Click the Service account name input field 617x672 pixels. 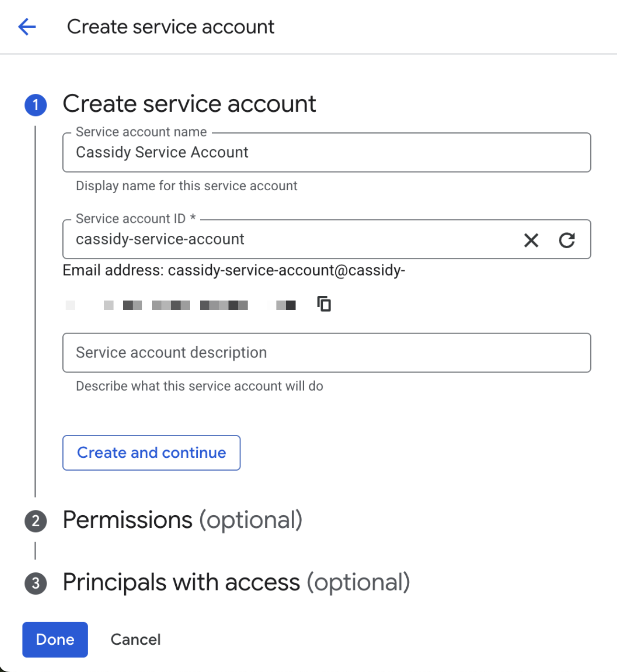click(327, 152)
